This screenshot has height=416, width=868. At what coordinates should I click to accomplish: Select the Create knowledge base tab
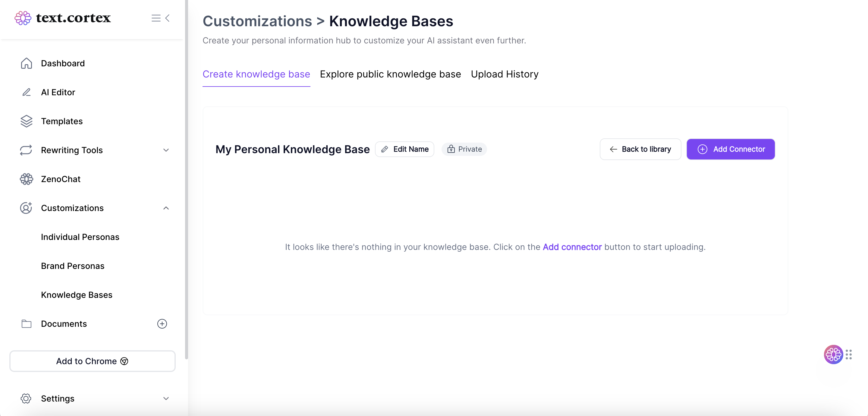tap(256, 74)
